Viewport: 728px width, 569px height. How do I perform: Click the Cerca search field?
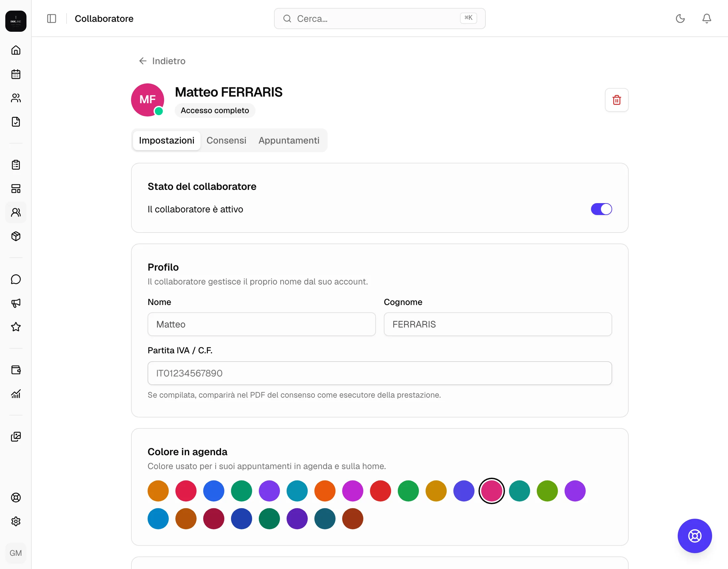pos(380,19)
